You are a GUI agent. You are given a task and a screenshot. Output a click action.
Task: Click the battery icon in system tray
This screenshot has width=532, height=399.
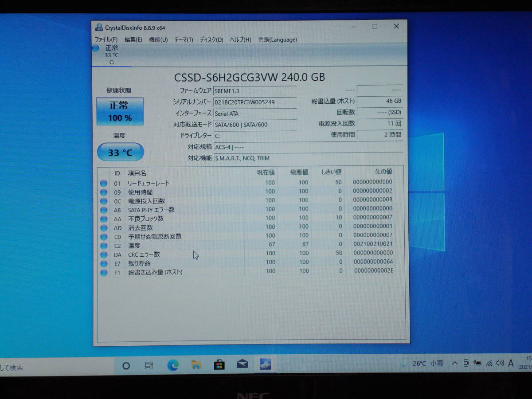click(x=477, y=363)
